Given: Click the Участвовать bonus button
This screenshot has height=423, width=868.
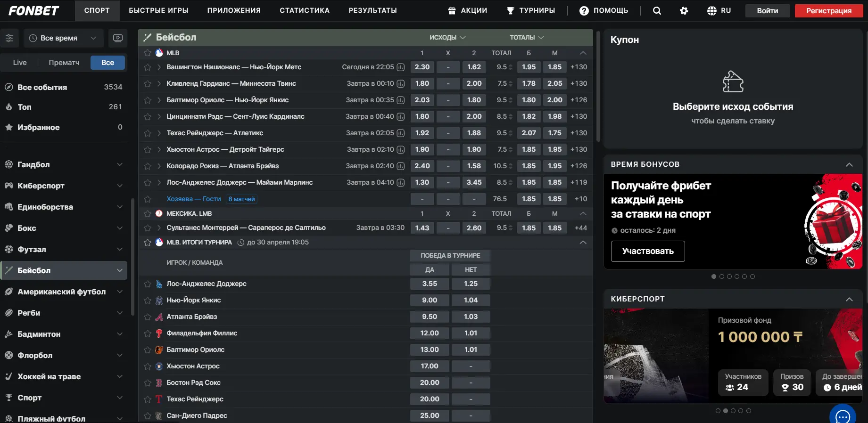Looking at the screenshot, I should coord(648,251).
